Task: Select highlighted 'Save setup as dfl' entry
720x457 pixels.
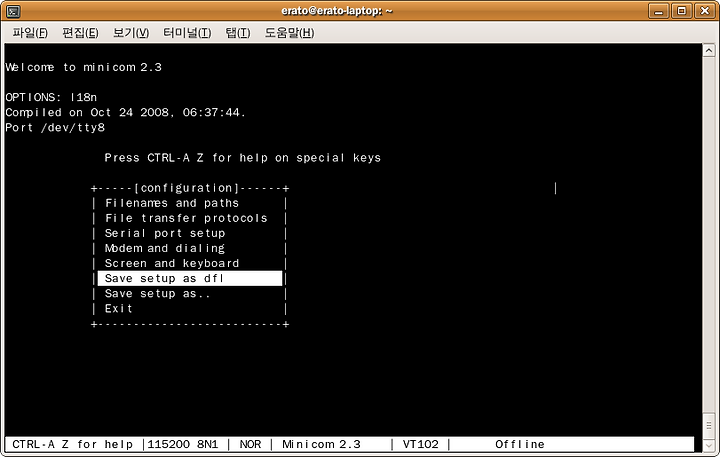Action: [x=190, y=278]
